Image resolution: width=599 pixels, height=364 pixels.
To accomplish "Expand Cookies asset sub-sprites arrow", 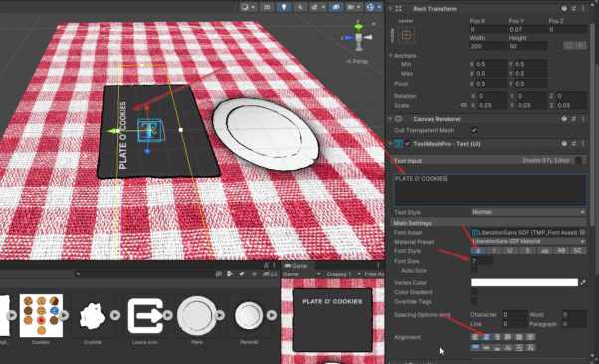I will [64, 315].
